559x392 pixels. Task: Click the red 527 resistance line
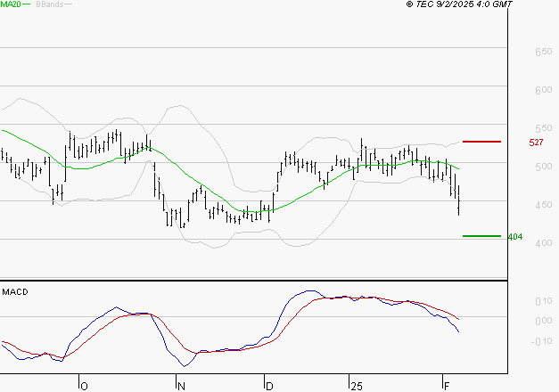481,142
